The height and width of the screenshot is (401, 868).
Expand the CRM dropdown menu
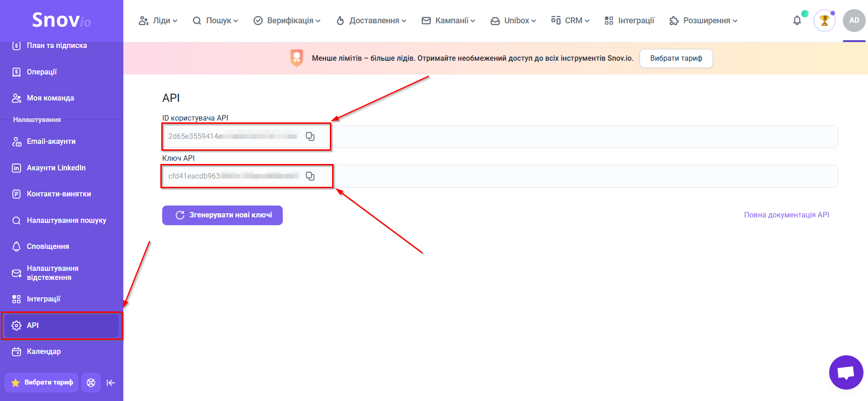(570, 21)
